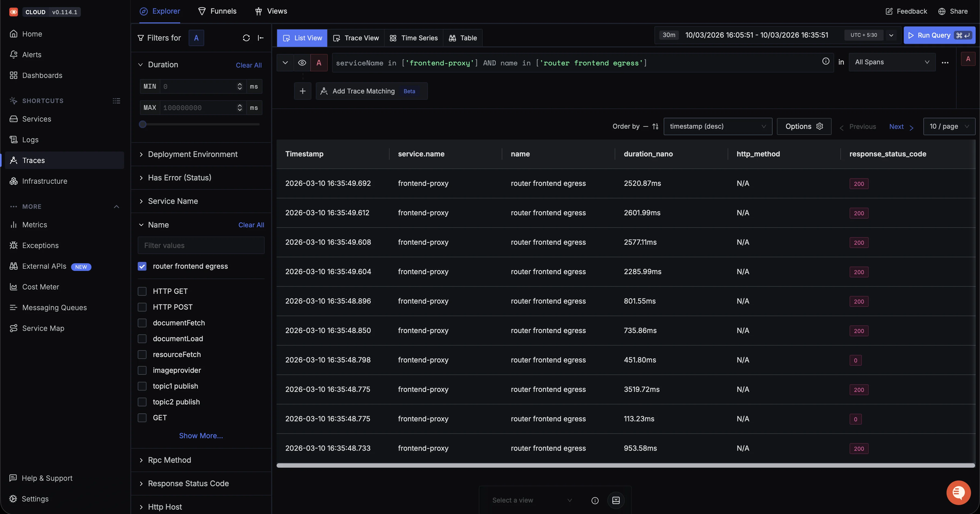
Task: Open the Services page from sidebar
Action: coord(36,118)
